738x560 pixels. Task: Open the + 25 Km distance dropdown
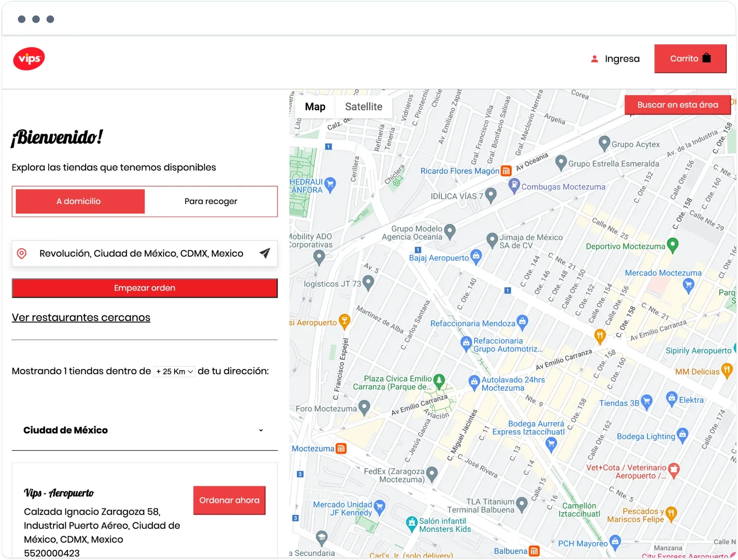point(174,371)
